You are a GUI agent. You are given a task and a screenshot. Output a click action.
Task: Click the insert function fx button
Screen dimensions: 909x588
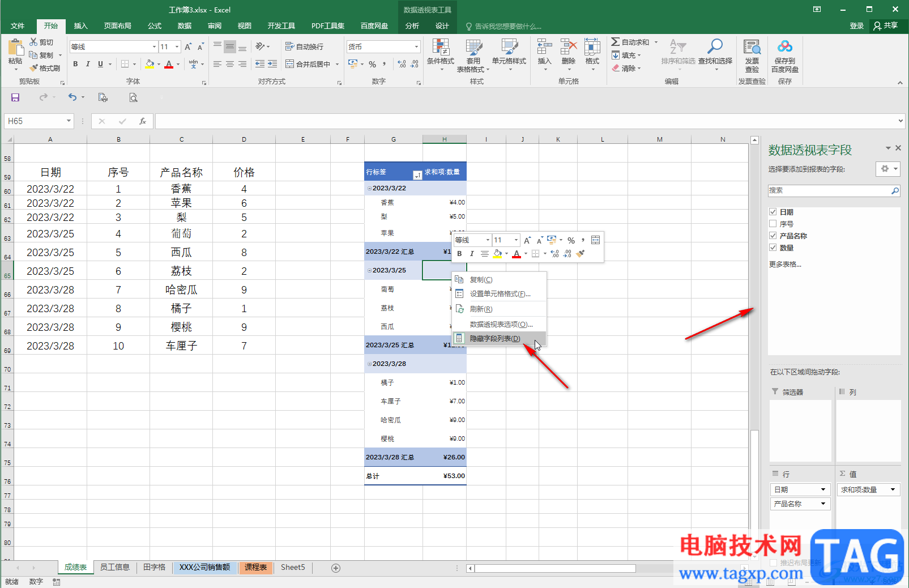click(143, 121)
